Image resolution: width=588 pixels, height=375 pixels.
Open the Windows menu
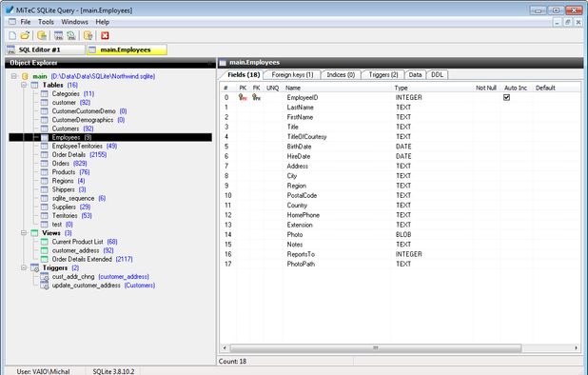point(74,22)
